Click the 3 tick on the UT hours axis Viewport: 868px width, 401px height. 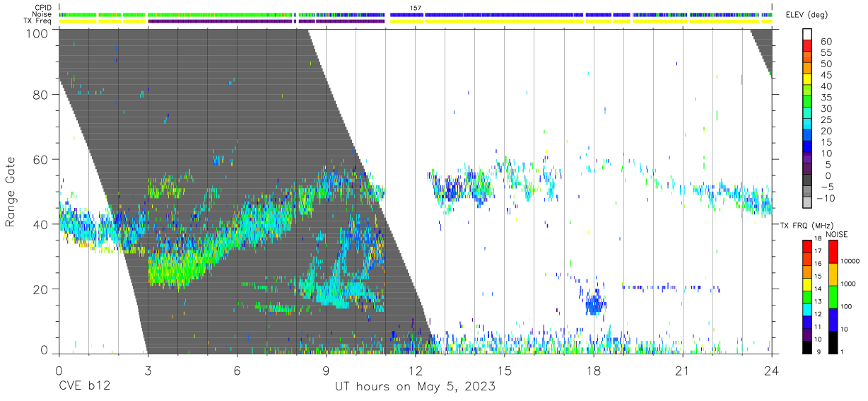pos(148,370)
